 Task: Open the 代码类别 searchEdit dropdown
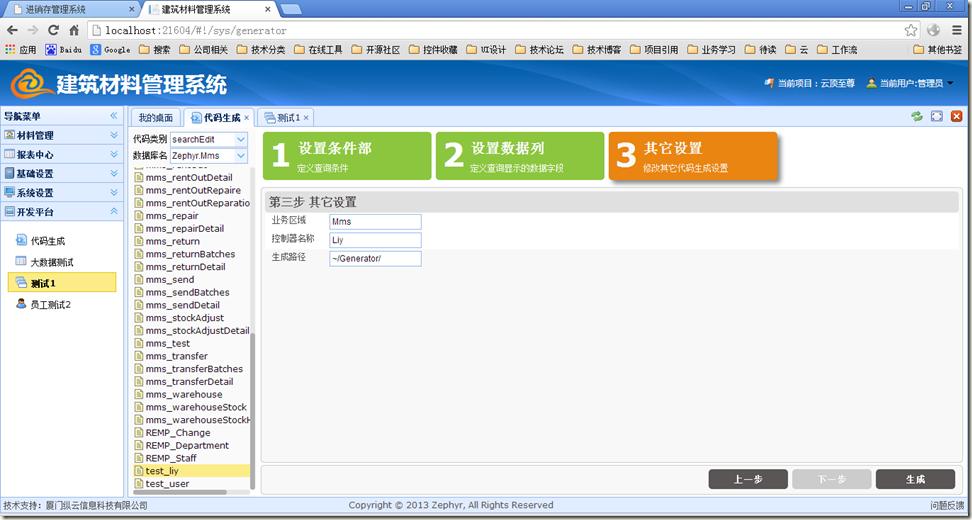241,140
